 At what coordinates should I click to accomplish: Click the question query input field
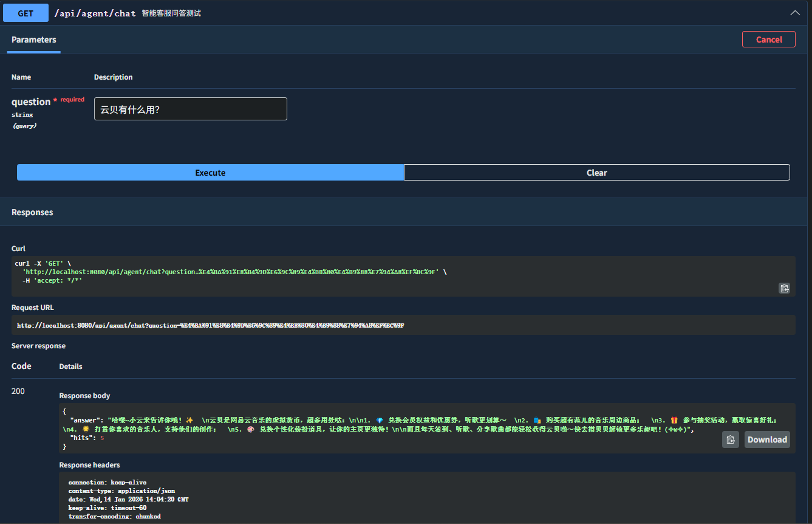(190, 109)
